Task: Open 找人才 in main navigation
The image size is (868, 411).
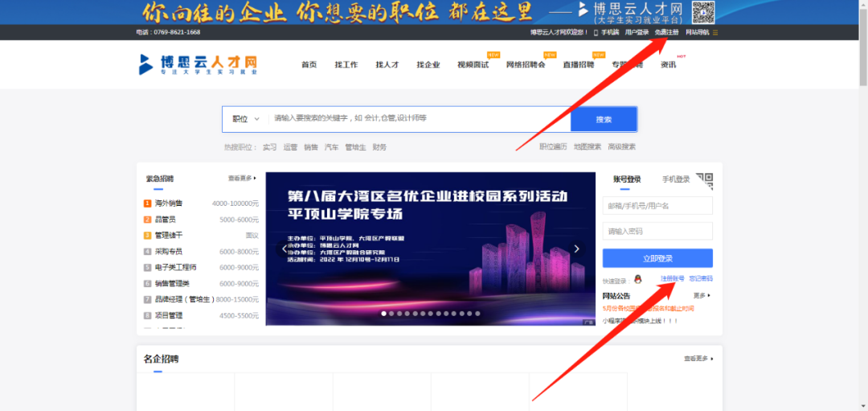Action: tap(387, 65)
